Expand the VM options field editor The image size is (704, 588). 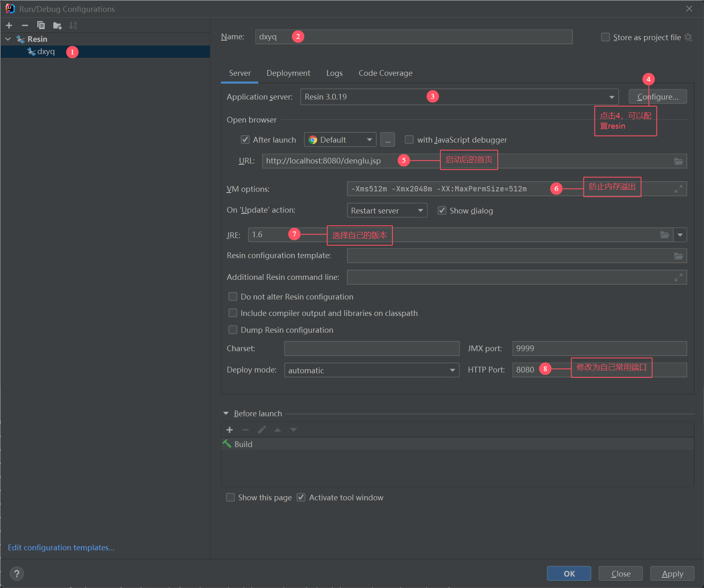(678, 189)
